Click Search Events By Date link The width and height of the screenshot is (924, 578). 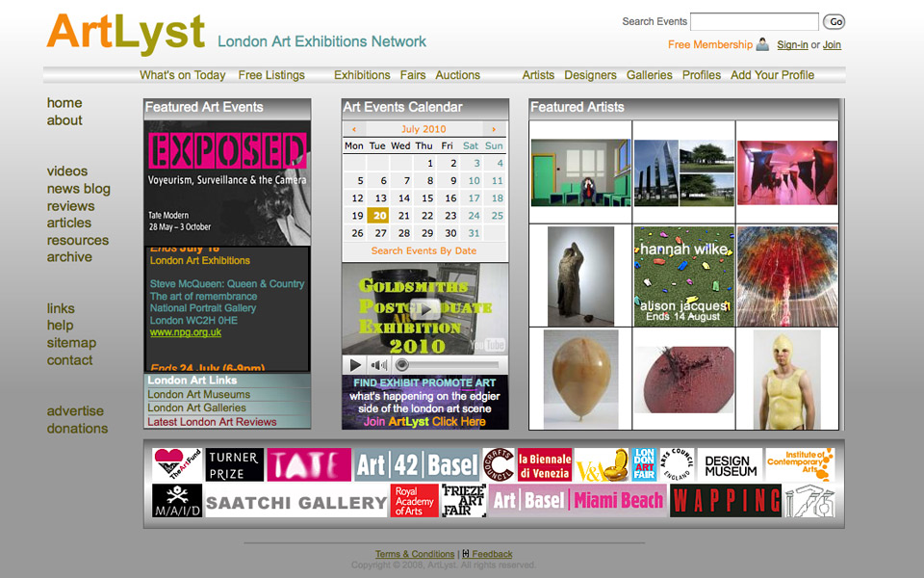(x=423, y=250)
